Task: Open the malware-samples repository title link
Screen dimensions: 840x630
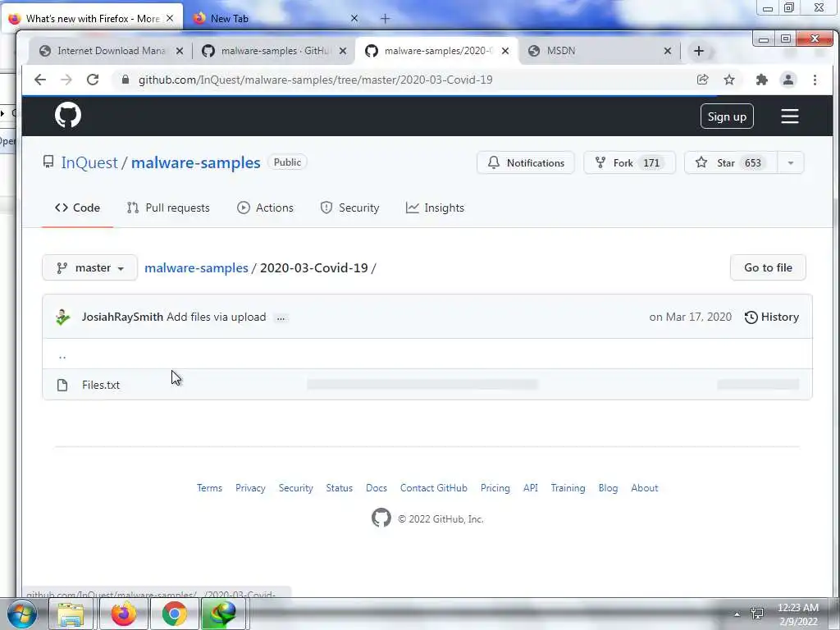Action: coord(195,162)
